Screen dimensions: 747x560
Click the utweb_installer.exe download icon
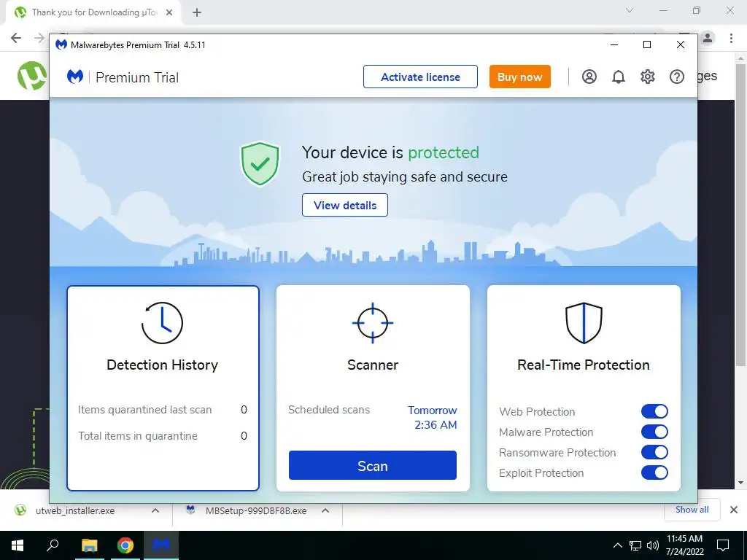(x=20, y=510)
